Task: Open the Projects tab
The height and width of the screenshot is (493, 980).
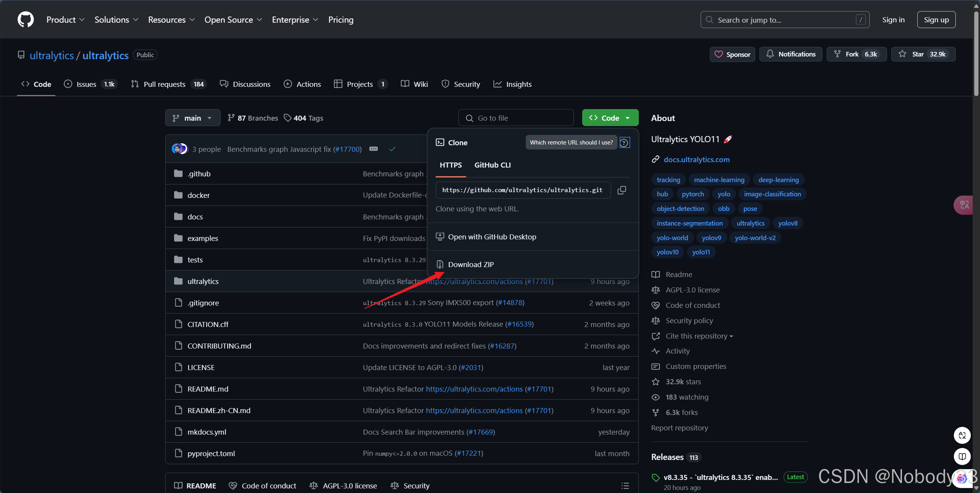Action: click(360, 84)
